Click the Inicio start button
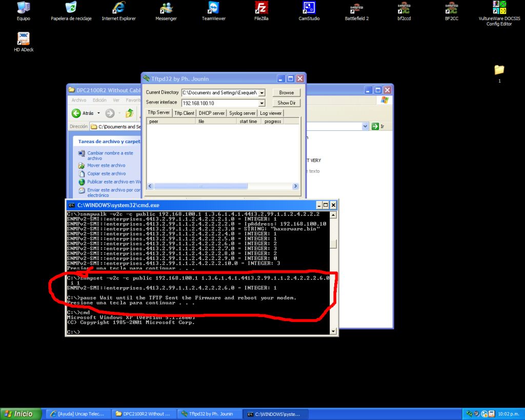525x420 pixels. click(19, 414)
